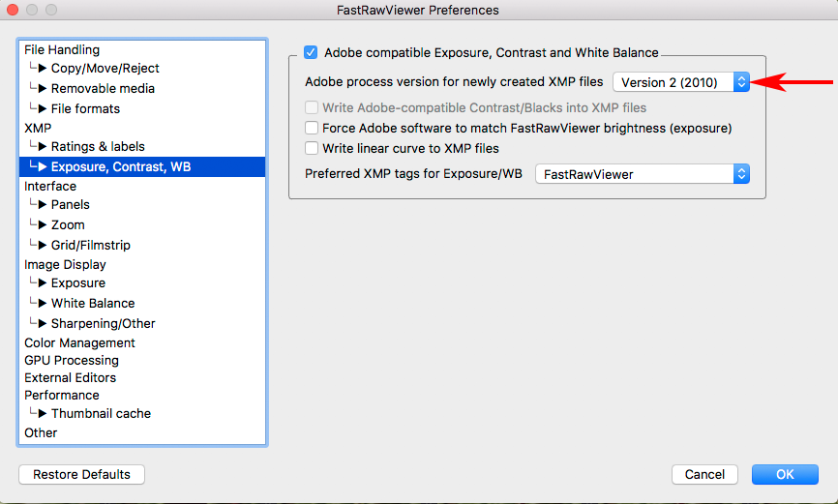This screenshot has width=838, height=504.
Task: Open Preferred XMP tags dropdown
Action: (x=643, y=174)
